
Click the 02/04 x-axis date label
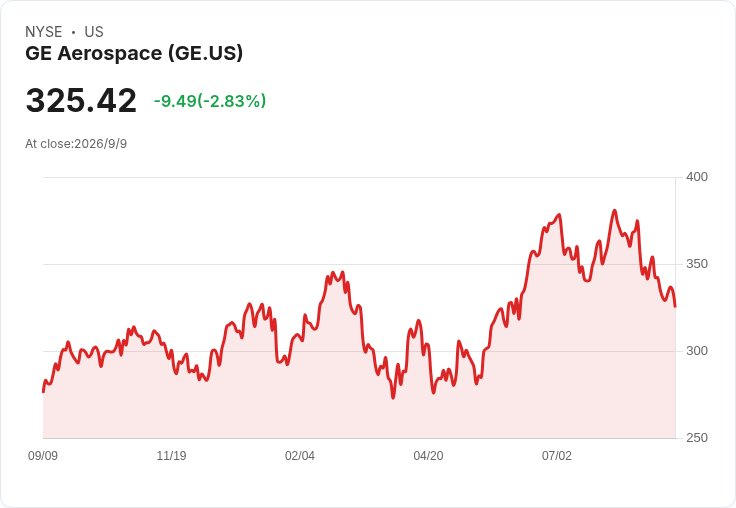coord(299,456)
